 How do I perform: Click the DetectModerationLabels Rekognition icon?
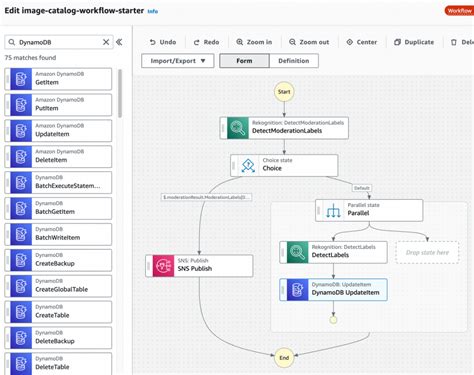238,128
